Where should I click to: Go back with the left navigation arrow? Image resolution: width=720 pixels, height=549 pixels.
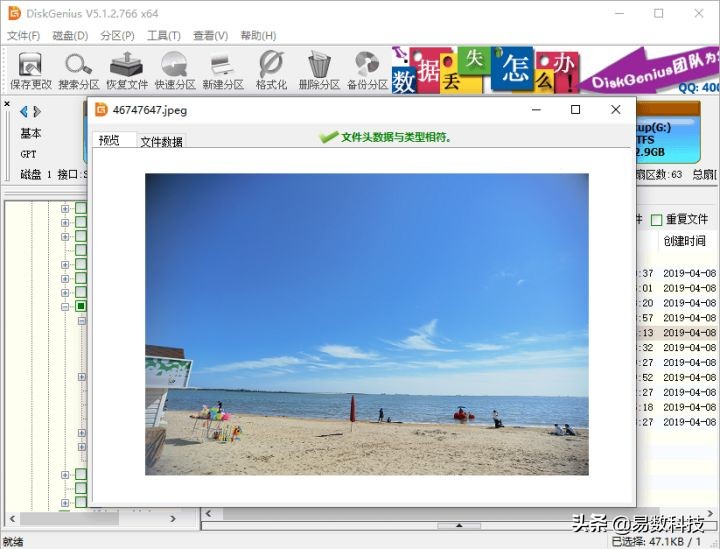click(24, 111)
